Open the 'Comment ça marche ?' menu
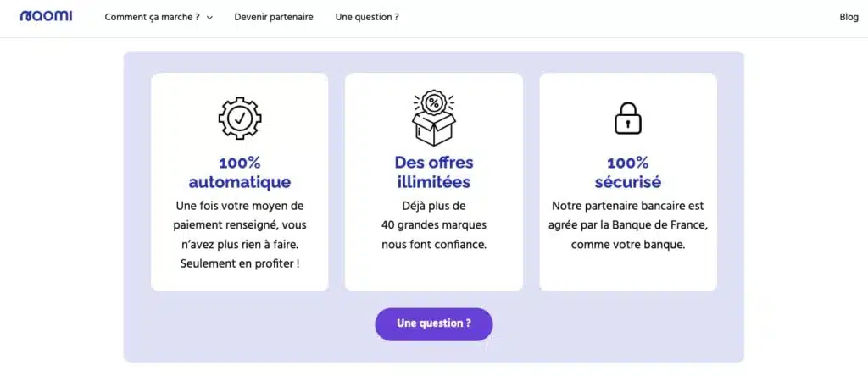This screenshot has width=868, height=376. pos(153,17)
